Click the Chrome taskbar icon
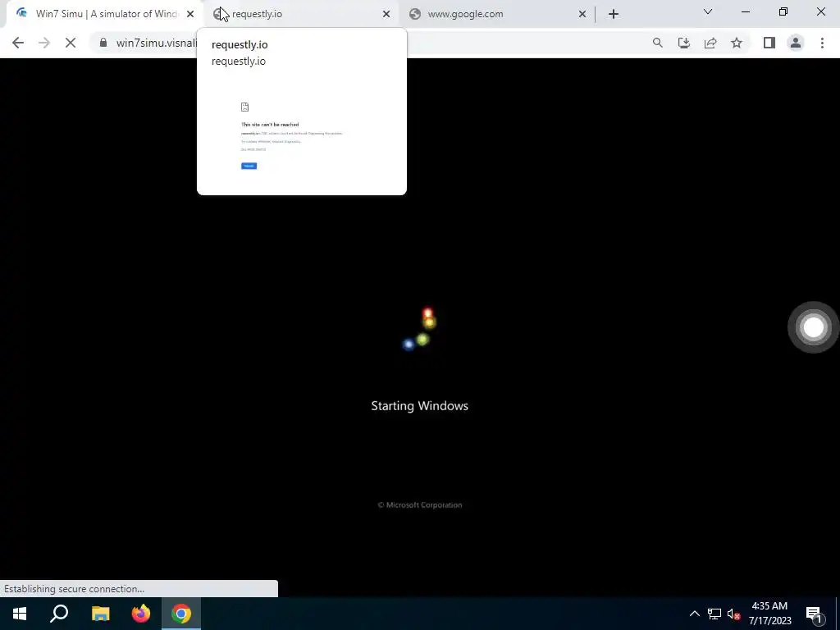The image size is (840, 630). [181, 614]
